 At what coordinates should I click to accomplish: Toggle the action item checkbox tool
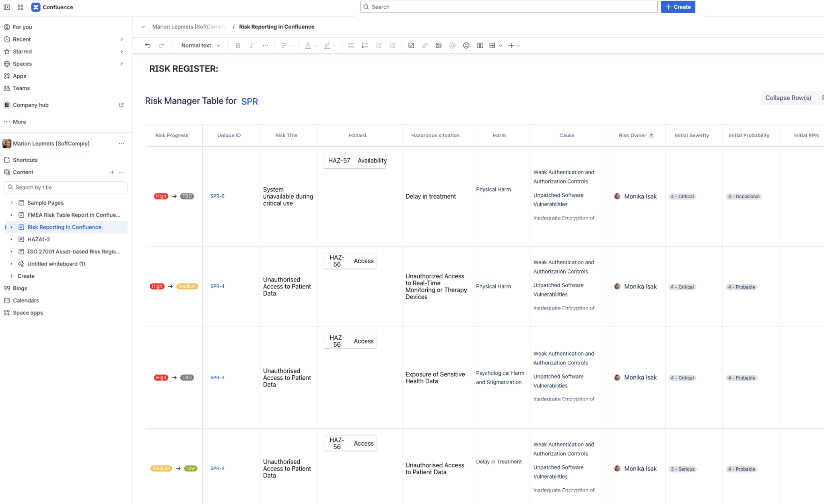click(x=411, y=45)
